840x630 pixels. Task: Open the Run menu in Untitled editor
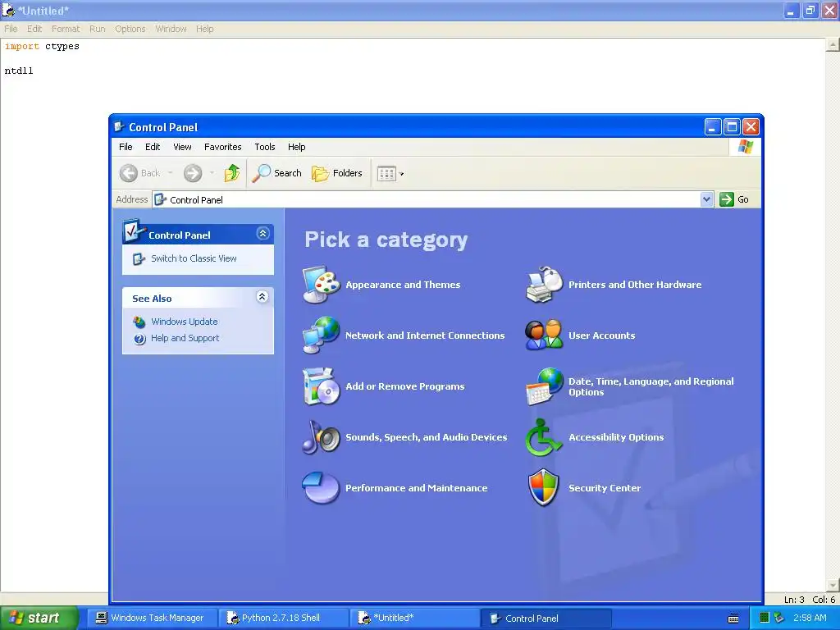click(97, 29)
